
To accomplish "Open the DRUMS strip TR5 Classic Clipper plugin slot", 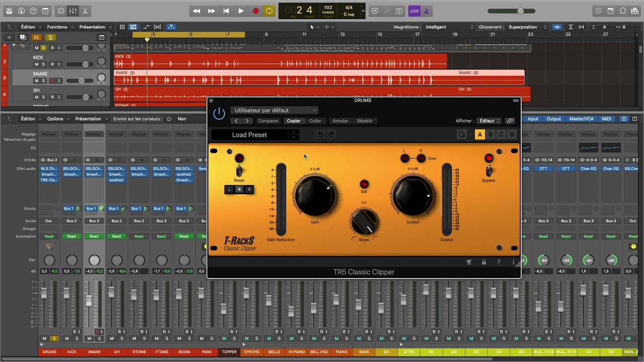I will pos(49,180).
